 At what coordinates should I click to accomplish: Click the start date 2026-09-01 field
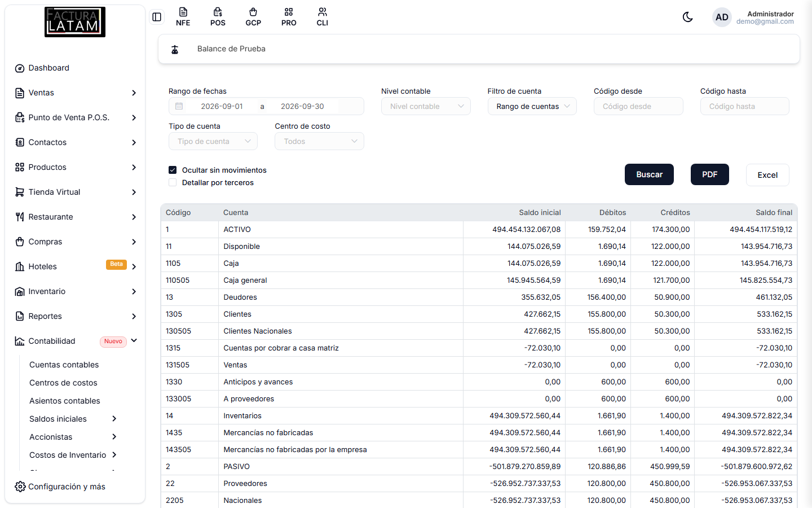[222, 106]
